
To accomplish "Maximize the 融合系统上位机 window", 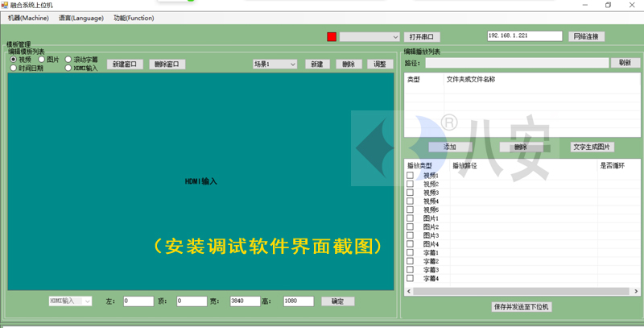I will pos(609,5).
